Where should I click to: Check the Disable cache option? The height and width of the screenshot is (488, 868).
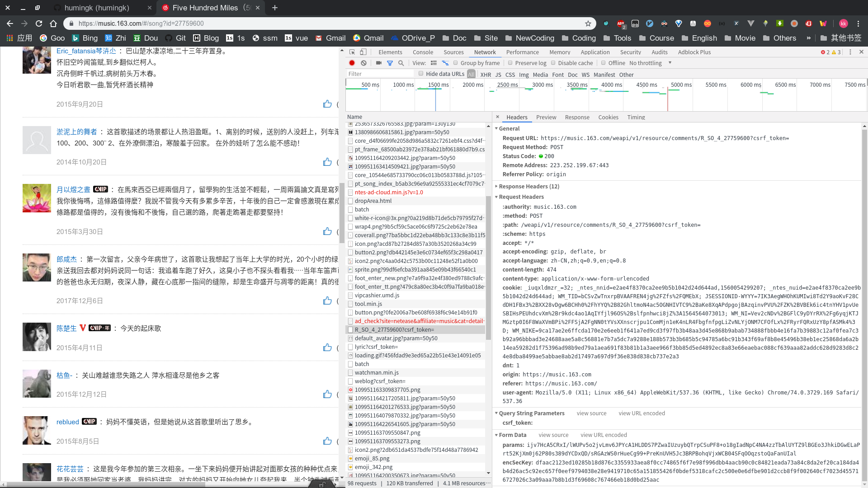(x=553, y=63)
